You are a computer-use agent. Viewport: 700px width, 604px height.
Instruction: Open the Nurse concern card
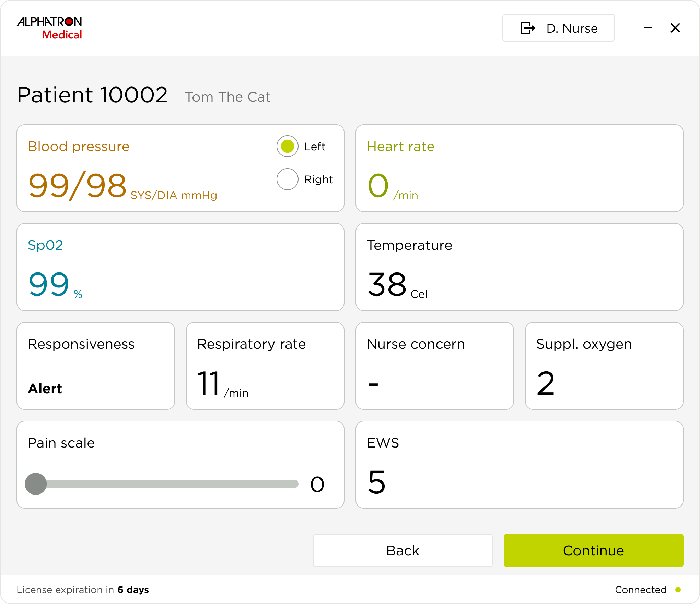[x=434, y=366]
